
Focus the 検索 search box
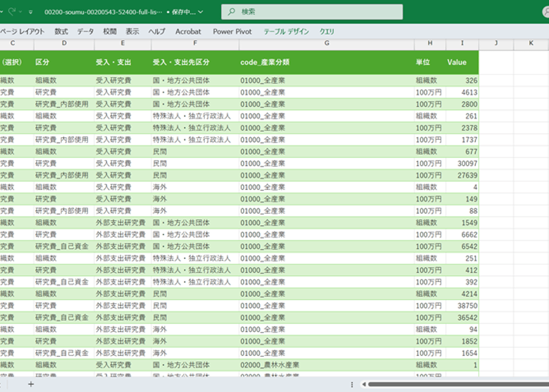312,12
